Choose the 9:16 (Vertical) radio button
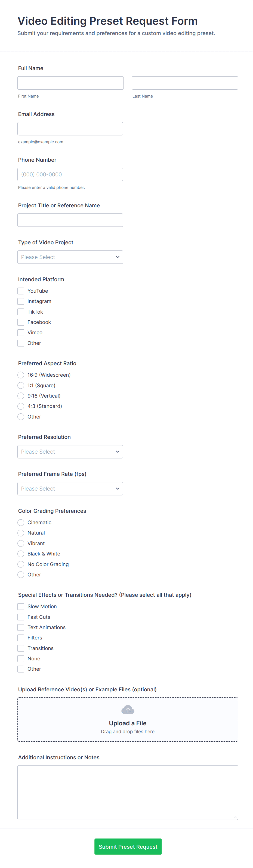The width and height of the screenshot is (253, 868). pos(21,396)
